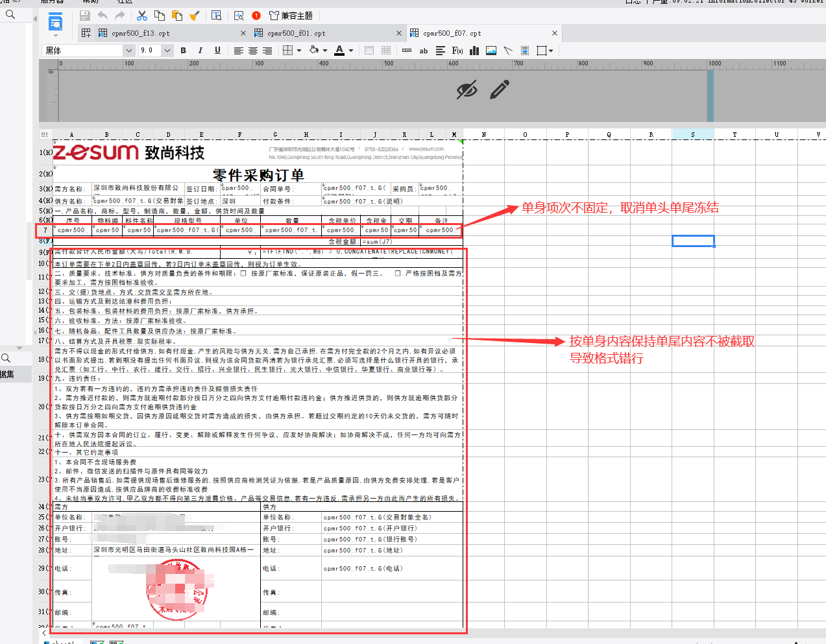Redo the last action
Screen dimensions: 826x644
[x=120, y=16]
